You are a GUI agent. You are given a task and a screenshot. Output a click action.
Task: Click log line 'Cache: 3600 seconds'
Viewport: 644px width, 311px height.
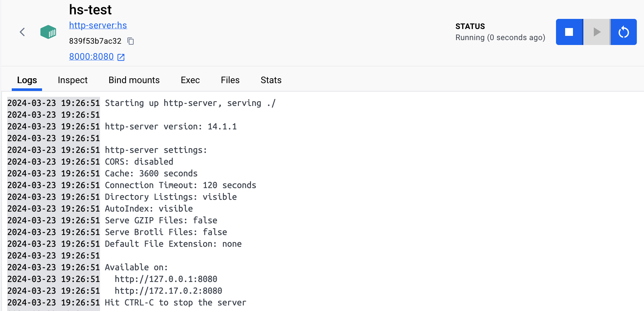click(x=151, y=174)
